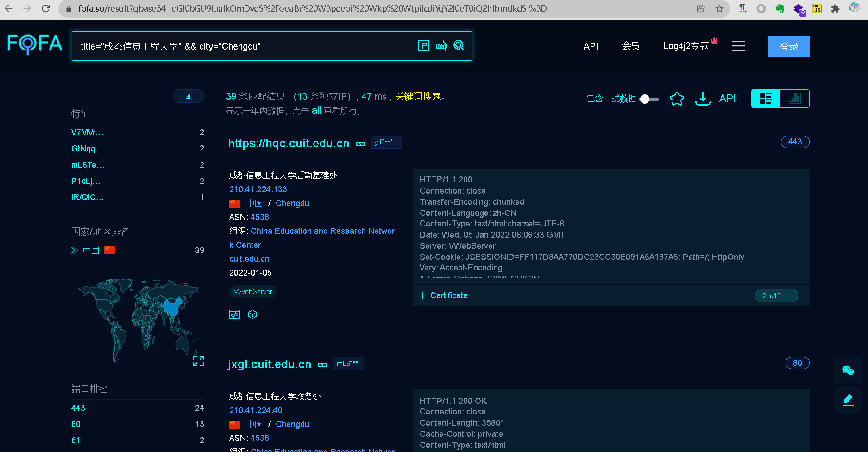Viewport: 868px width, 452px height.
Task: Toggle the 包含干扰数据 switch
Action: pos(649,99)
